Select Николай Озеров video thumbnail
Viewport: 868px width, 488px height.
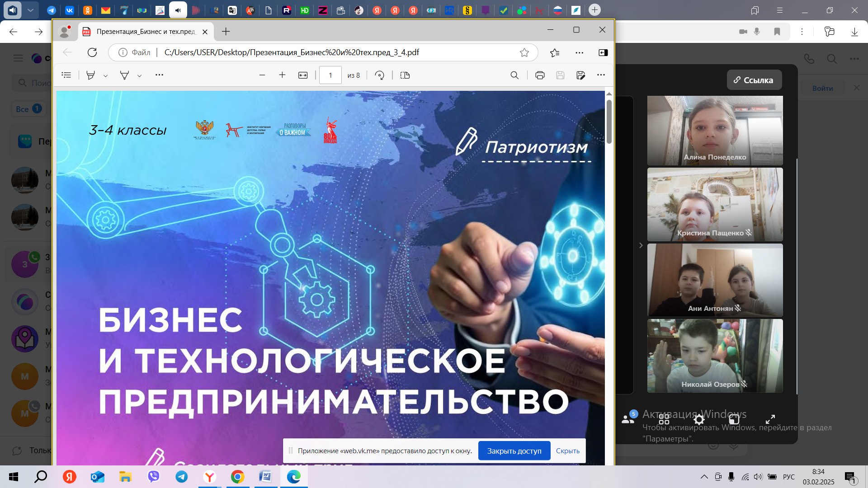(715, 356)
